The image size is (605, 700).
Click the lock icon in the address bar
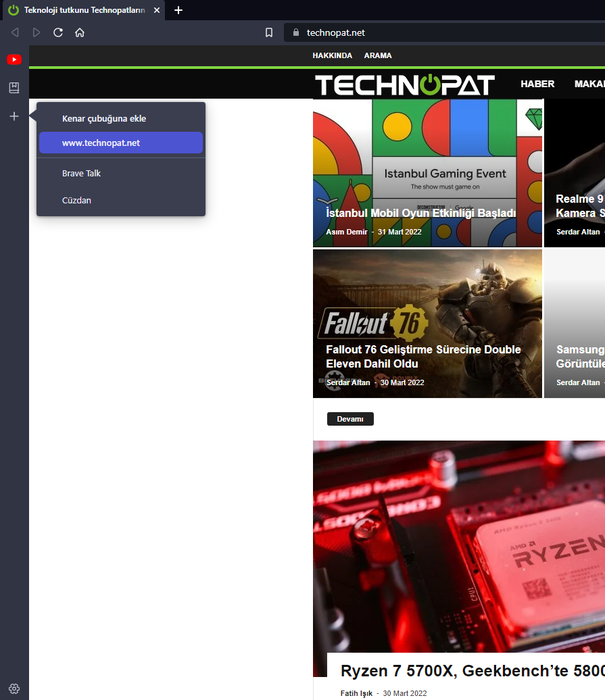tap(295, 32)
